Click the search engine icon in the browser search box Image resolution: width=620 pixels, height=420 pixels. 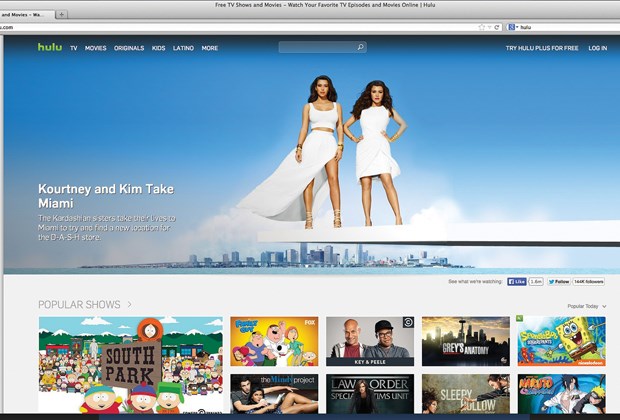point(512,27)
